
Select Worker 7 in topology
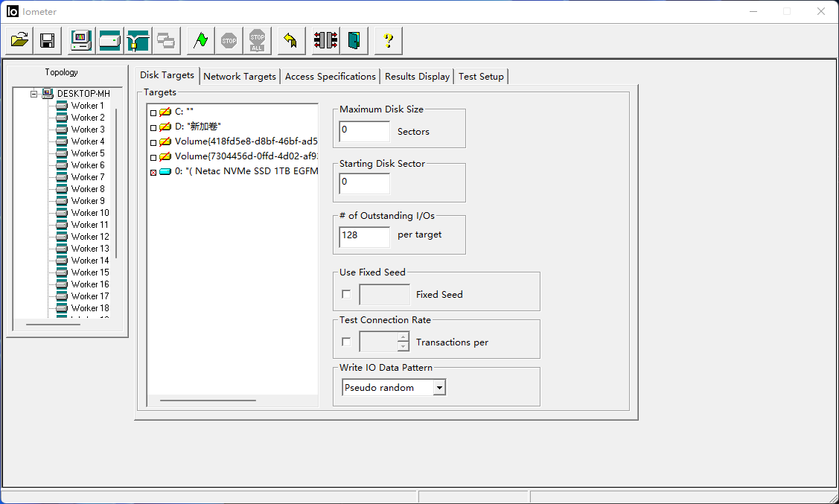[x=88, y=177]
